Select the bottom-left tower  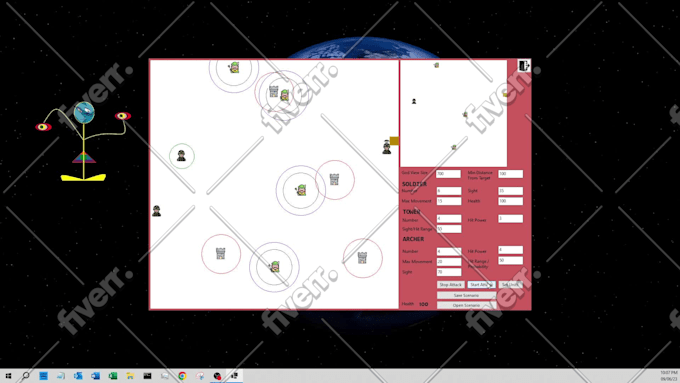tap(221, 254)
